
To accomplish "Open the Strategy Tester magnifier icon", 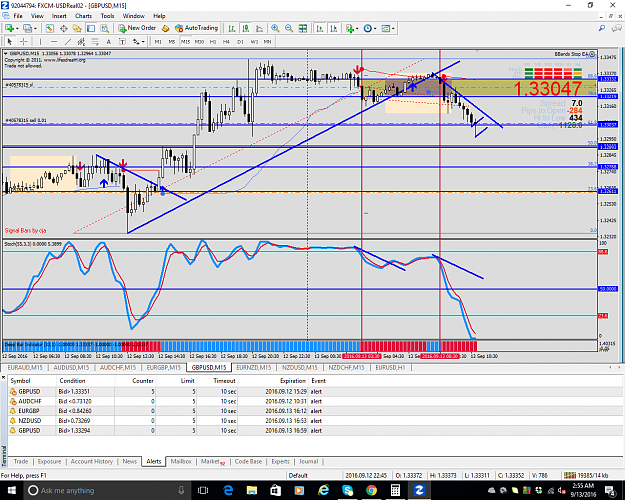I will 104,28.
